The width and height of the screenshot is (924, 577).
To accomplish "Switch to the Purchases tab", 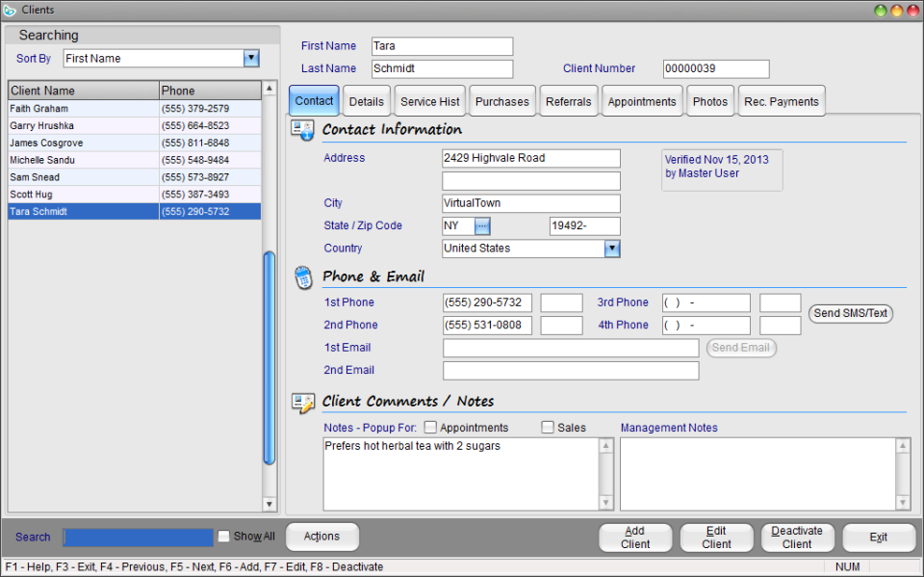I will tap(502, 101).
